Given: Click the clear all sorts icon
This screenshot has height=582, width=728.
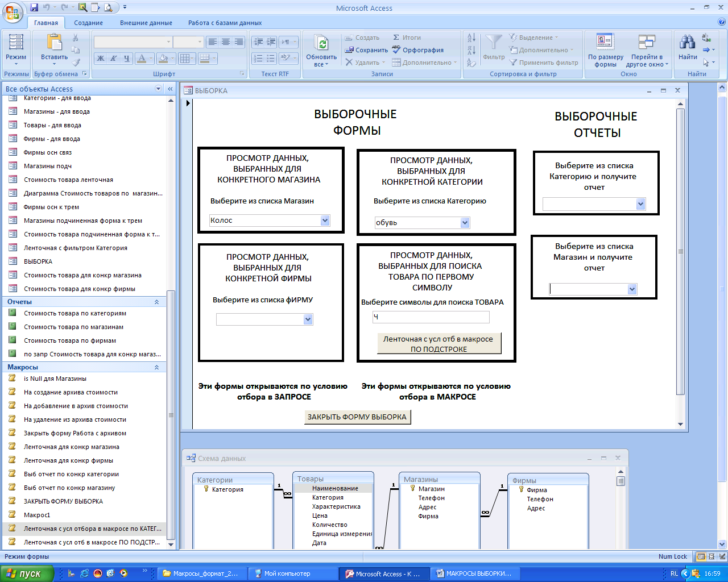Looking at the screenshot, I should coord(471,63).
